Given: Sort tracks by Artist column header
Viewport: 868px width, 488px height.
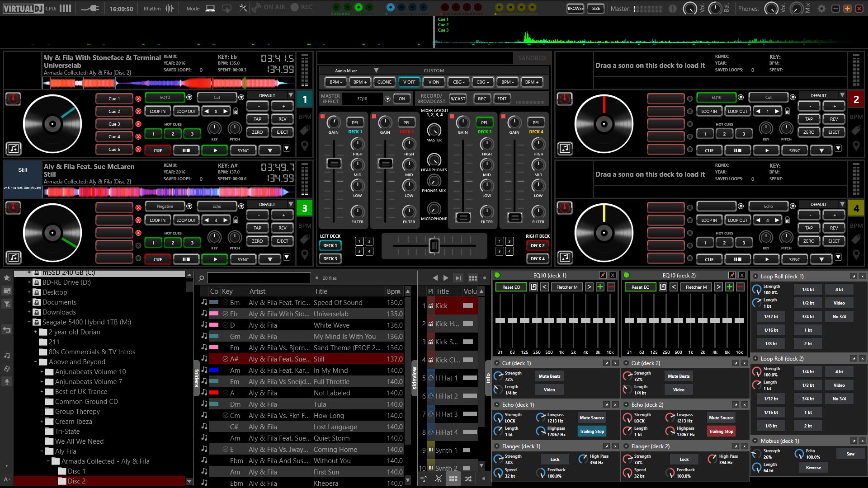Looking at the screenshot, I should tap(280, 291).
